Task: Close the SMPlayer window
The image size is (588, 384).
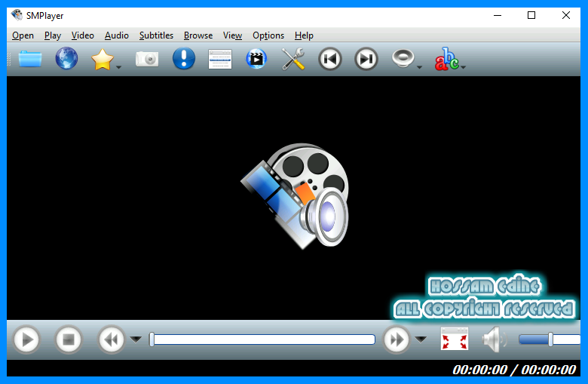Action: (566, 15)
